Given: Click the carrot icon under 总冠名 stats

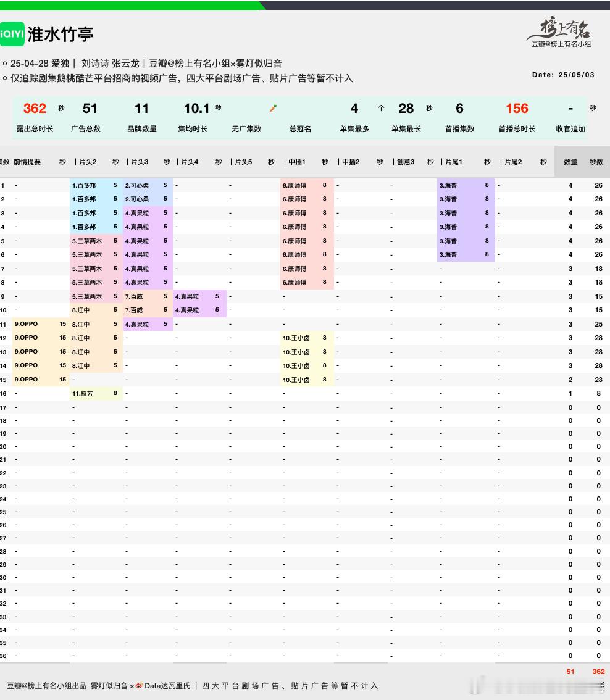Looking at the screenshot, I should coord(273,108).
